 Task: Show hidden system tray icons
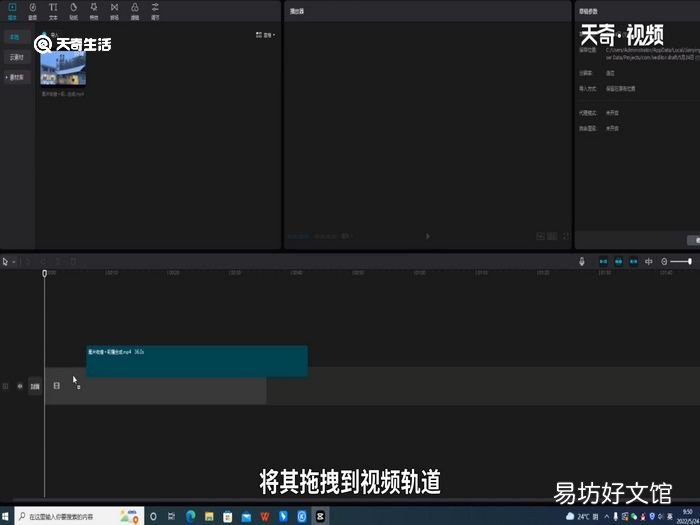pos(606,517)
